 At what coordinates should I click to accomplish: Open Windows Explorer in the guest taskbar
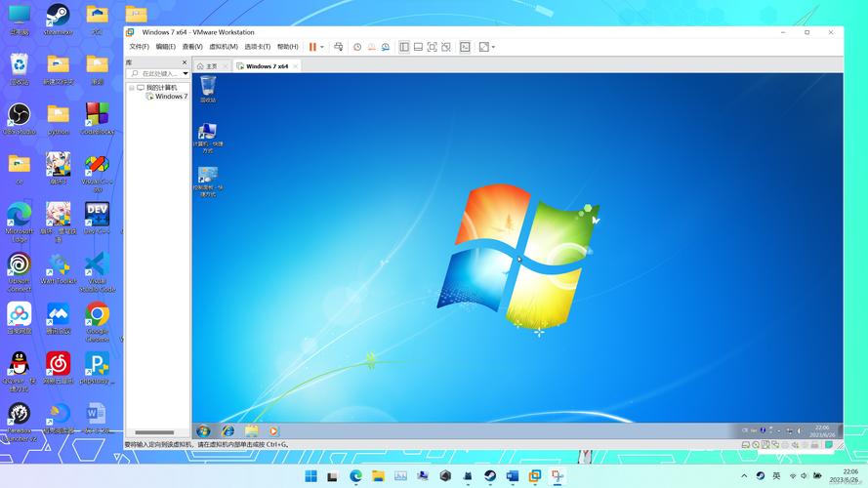(251, 430)
